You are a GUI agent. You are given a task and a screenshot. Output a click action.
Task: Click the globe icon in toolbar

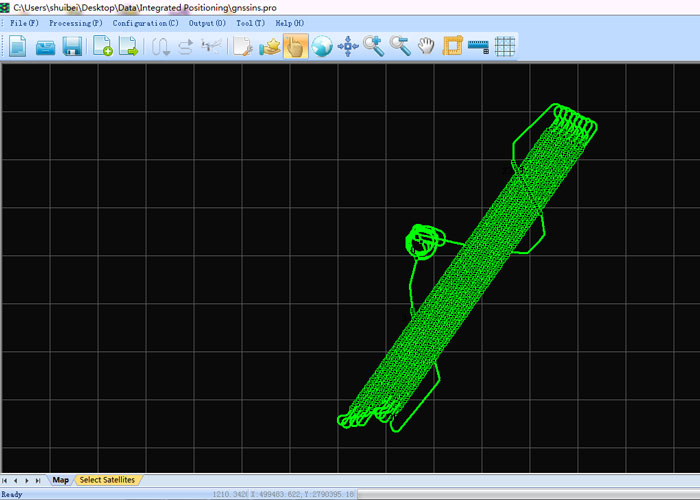[x=322, y=46]
